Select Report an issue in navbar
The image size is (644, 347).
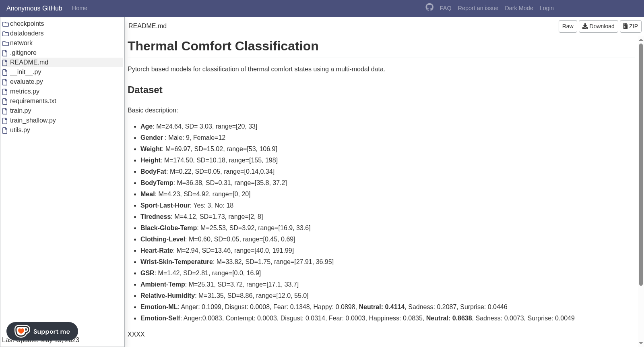pyautogui.click(x=478, y=8)
